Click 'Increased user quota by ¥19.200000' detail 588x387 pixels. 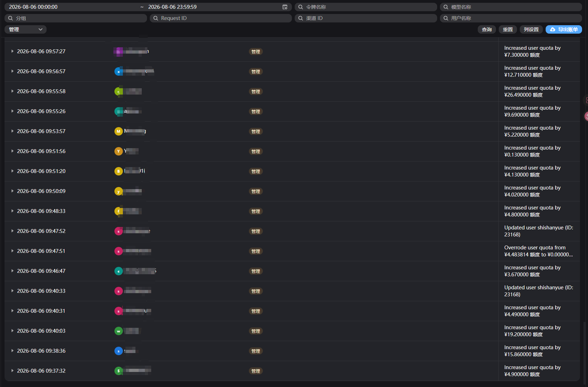click(x=532, y=331)
